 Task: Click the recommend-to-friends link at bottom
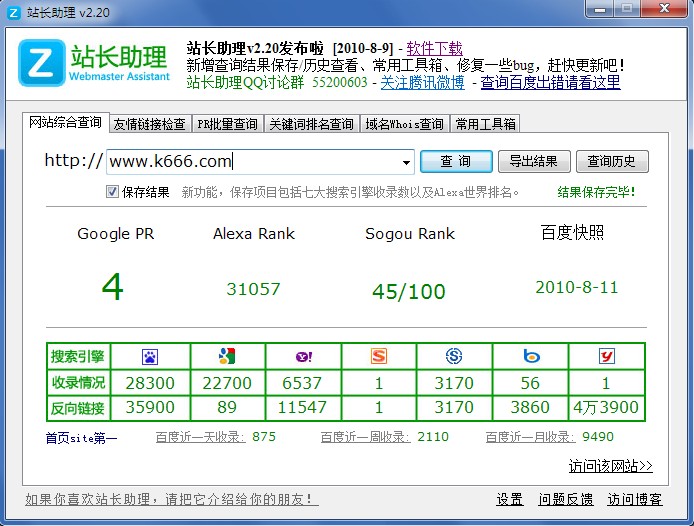(x=172, y=499)
